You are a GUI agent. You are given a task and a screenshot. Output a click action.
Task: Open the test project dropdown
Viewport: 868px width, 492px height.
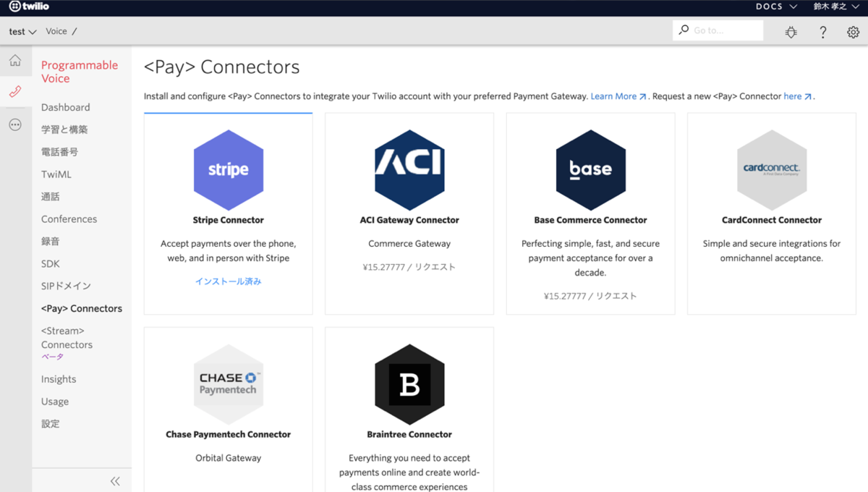click(x=22, y=31)
